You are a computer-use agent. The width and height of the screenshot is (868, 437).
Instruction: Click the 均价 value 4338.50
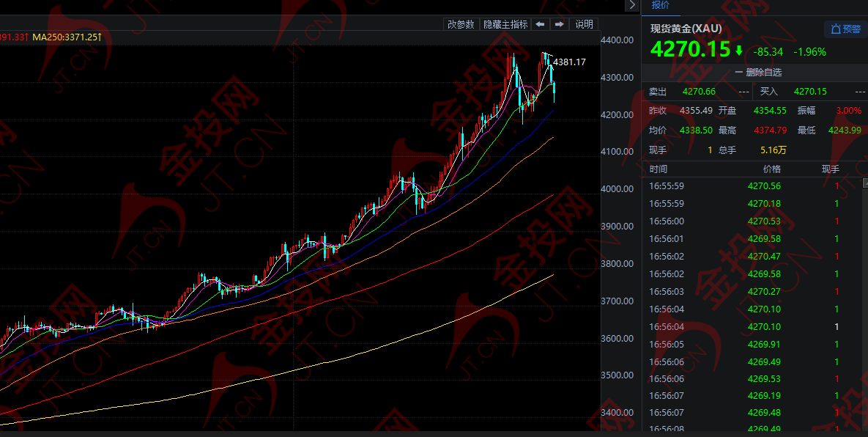696,131
